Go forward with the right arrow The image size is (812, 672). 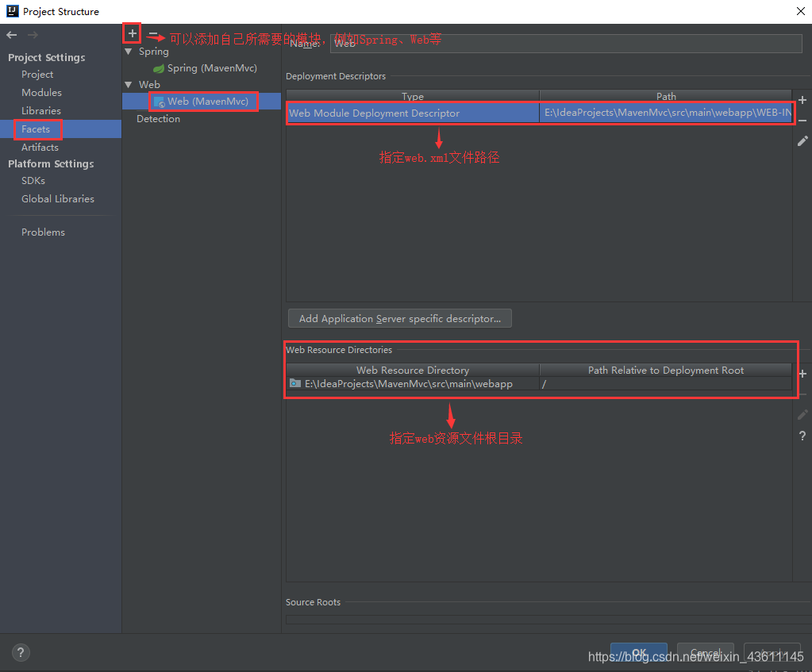click(x=33, y=35)
